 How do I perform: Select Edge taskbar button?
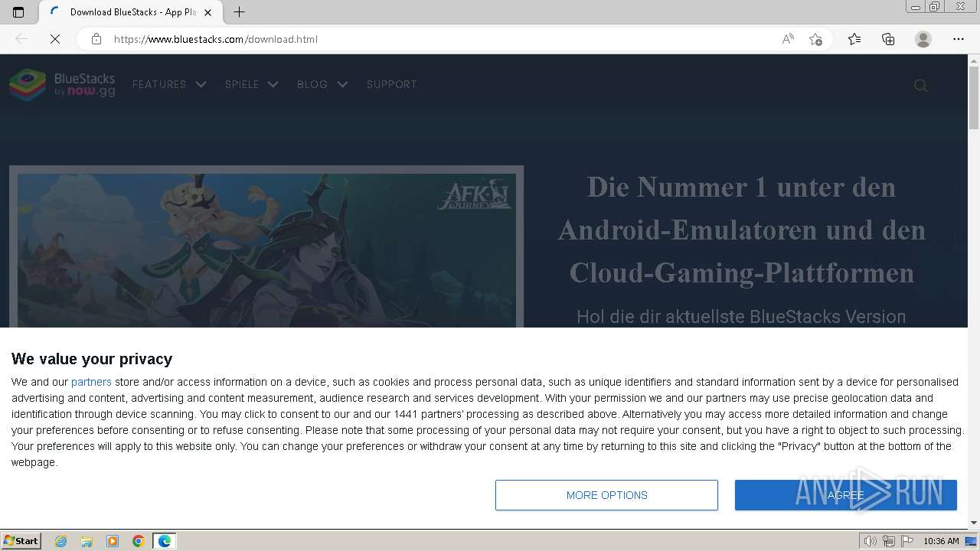point(165,541)
